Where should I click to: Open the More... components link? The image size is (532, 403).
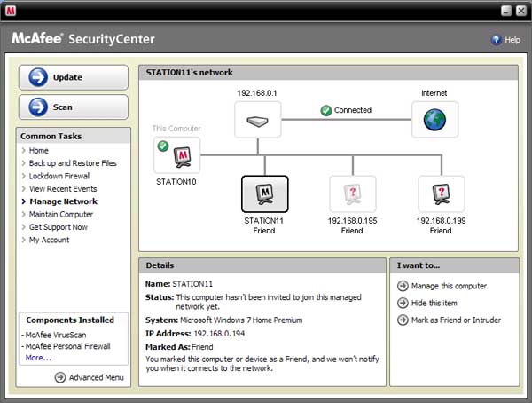click(x=38, y=358)
